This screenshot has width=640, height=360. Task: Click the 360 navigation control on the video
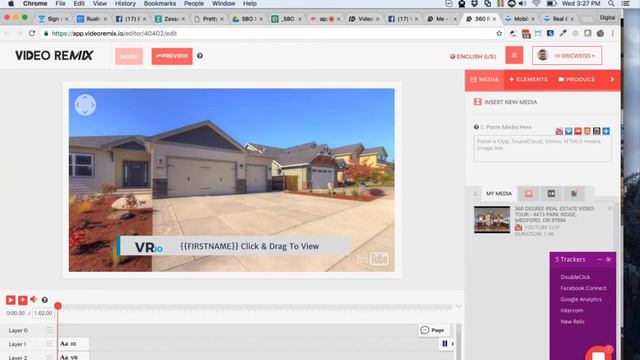click(85, 105)
